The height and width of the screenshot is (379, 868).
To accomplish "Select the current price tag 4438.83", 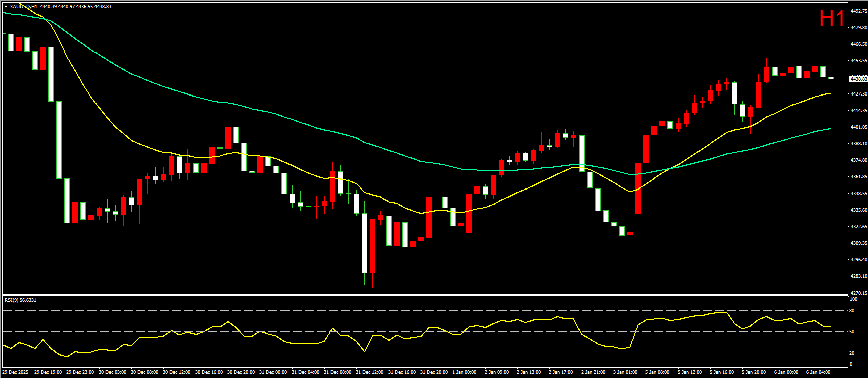I will [858, 79].
